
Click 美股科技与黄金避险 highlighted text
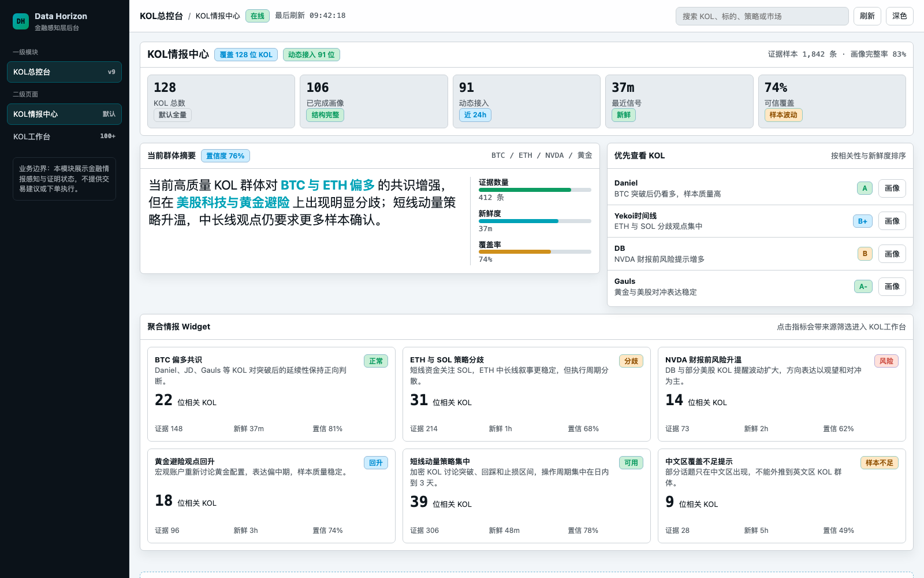233,203
